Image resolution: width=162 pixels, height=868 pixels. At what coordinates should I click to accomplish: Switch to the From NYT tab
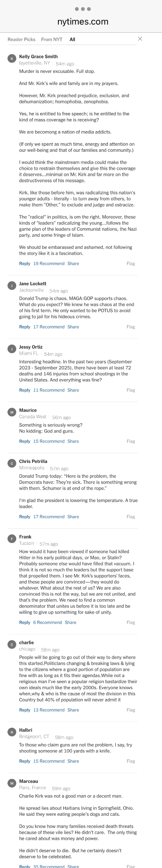(52, 39)
